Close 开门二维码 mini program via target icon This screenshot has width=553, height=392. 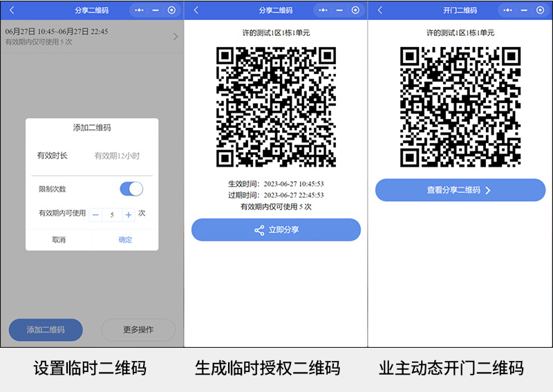tap(540, 10)
